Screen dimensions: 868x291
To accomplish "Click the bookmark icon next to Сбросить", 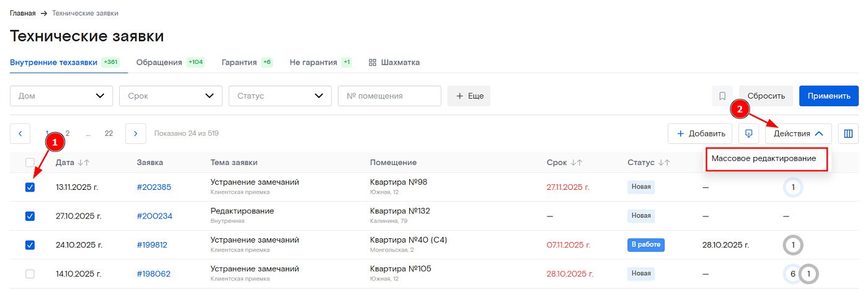I will click(x=722, y=96).
